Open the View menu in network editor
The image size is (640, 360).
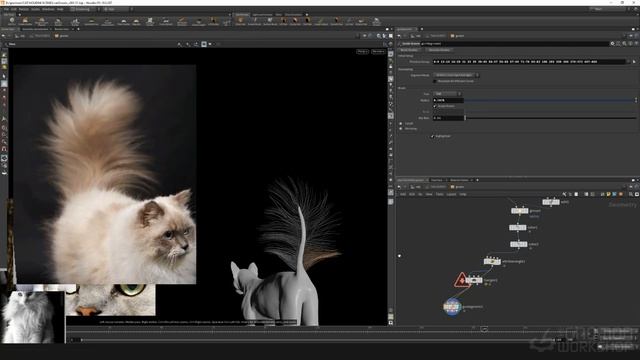pyautogui.click(x=429, y=194)
